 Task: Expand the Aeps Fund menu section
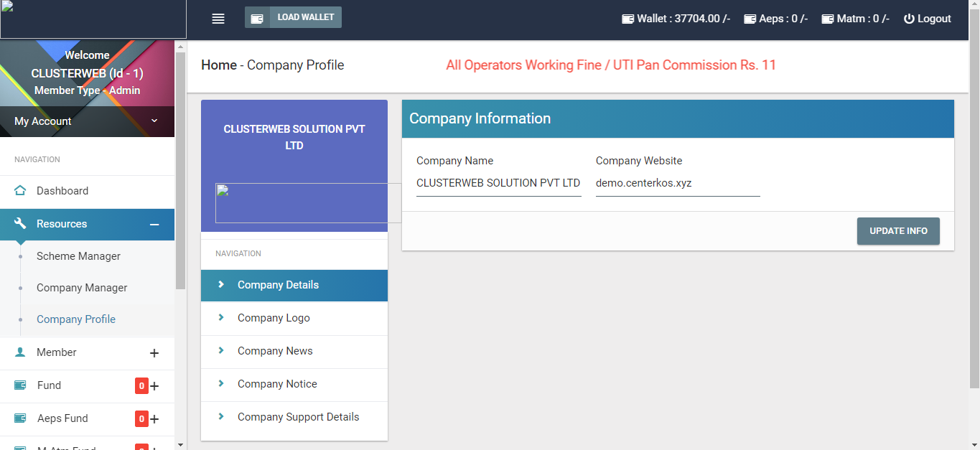154,419
